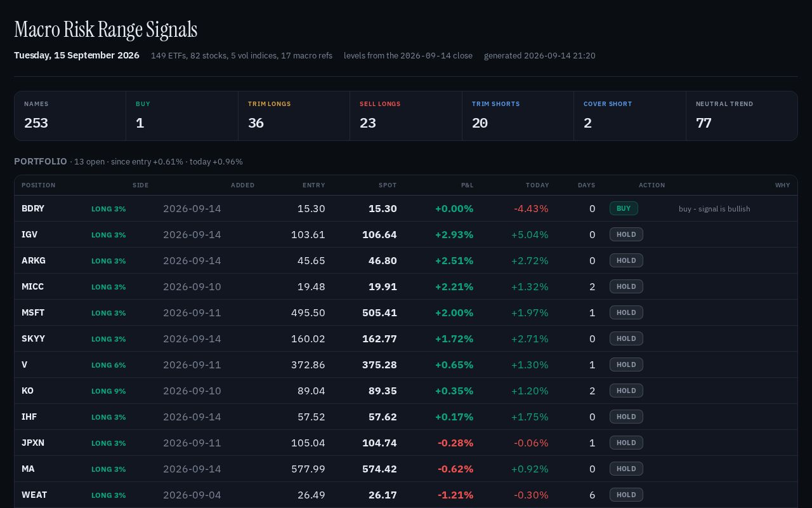The image size is (812, 508).
Task: Sort by the WHY column header
Action: click(x=782, y=185)
